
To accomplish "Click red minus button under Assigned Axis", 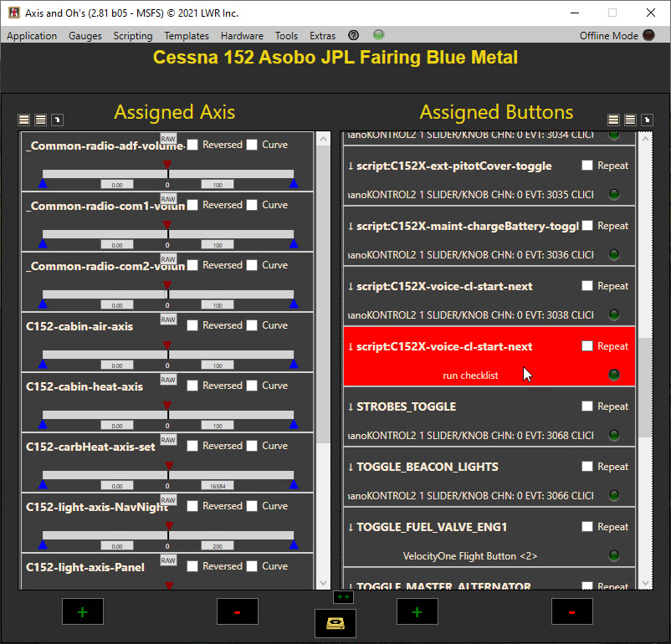I will tap(238, 611).
